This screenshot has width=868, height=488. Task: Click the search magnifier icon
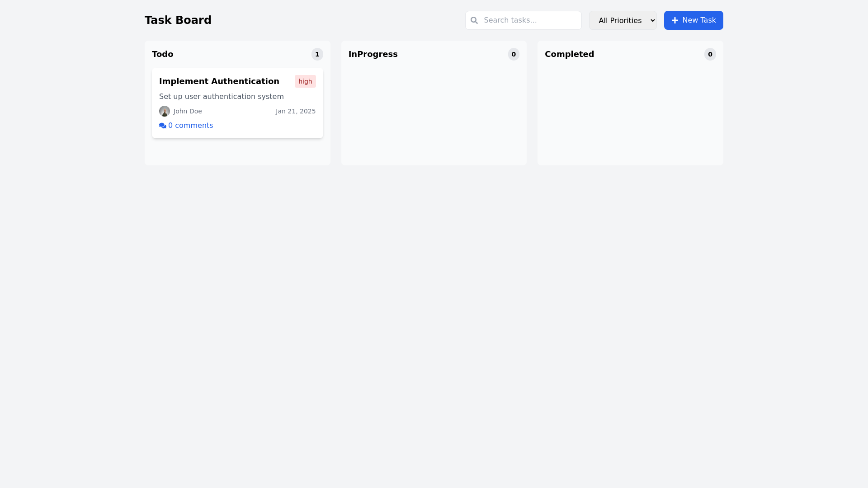(x=474, y=20)
